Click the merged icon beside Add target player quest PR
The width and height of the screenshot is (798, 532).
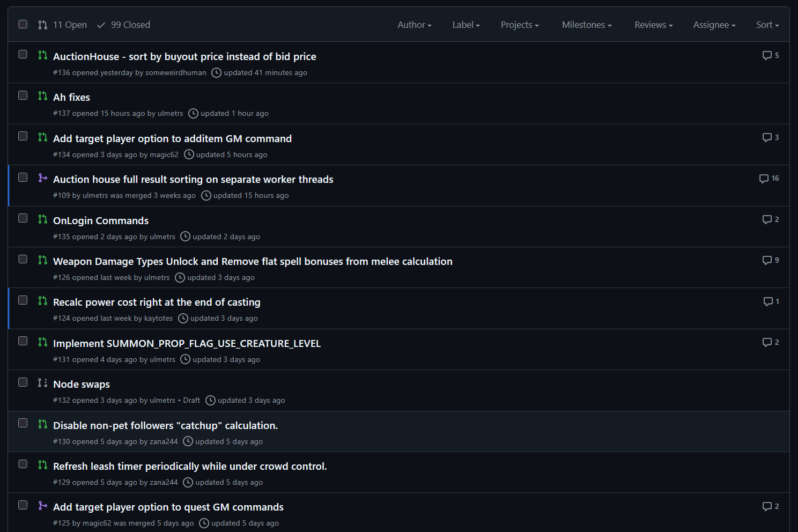[x=43, y=506]
